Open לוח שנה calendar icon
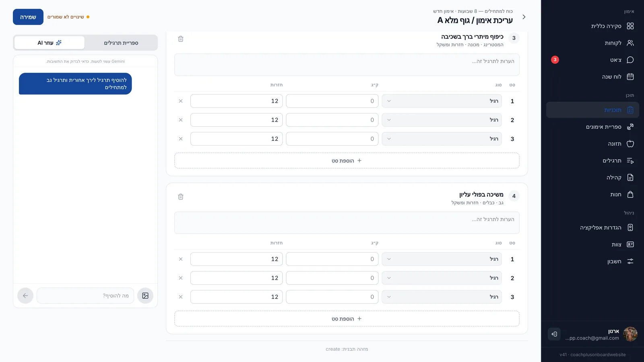 (x=630, y=77)
